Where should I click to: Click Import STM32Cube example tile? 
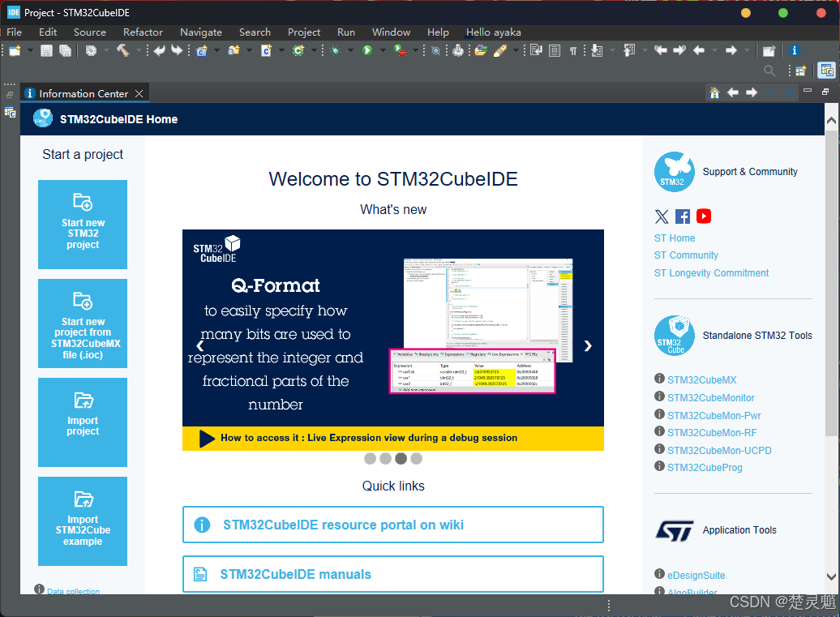tap(83, 521)
